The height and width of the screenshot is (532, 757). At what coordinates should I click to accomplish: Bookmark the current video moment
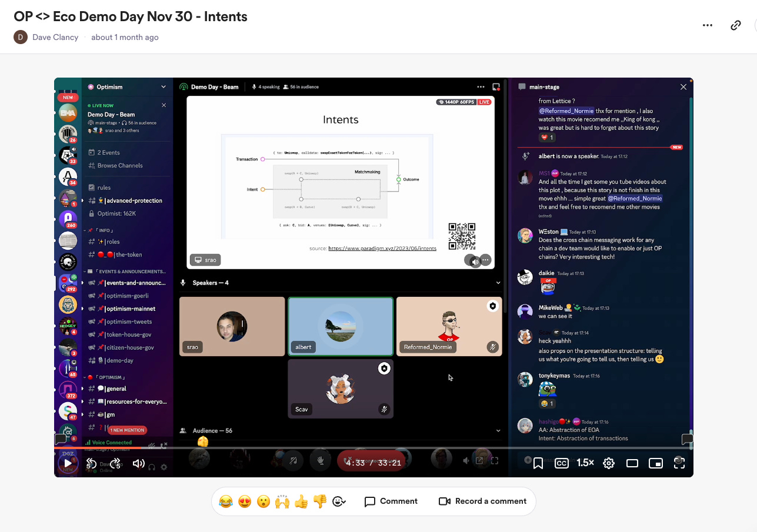(x=538, y=463)
